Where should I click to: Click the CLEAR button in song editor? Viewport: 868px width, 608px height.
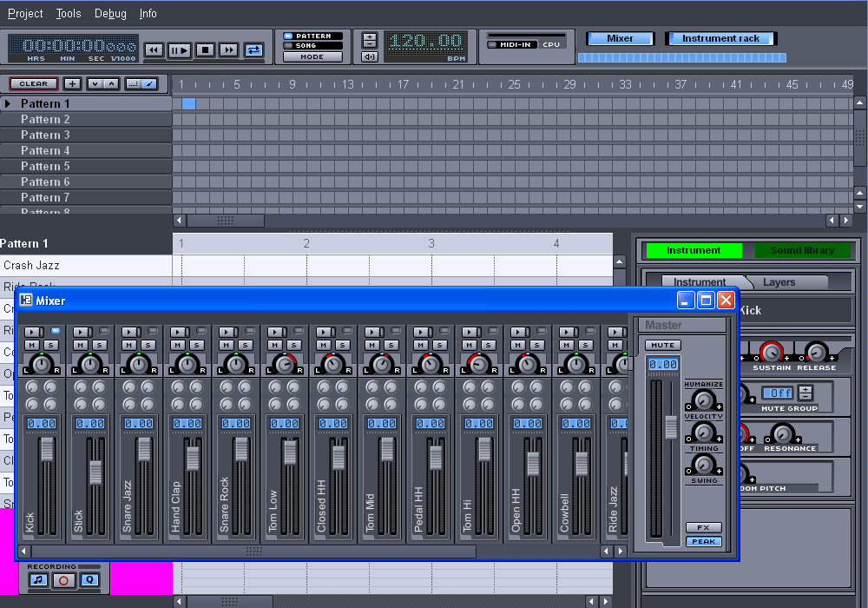33,83
